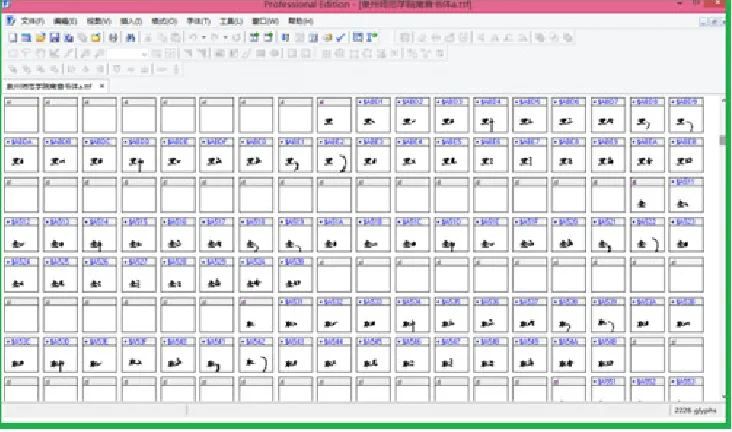The image size is (732, 432).
Task: Click the Undo arrow icon
Action: point(193,38)
